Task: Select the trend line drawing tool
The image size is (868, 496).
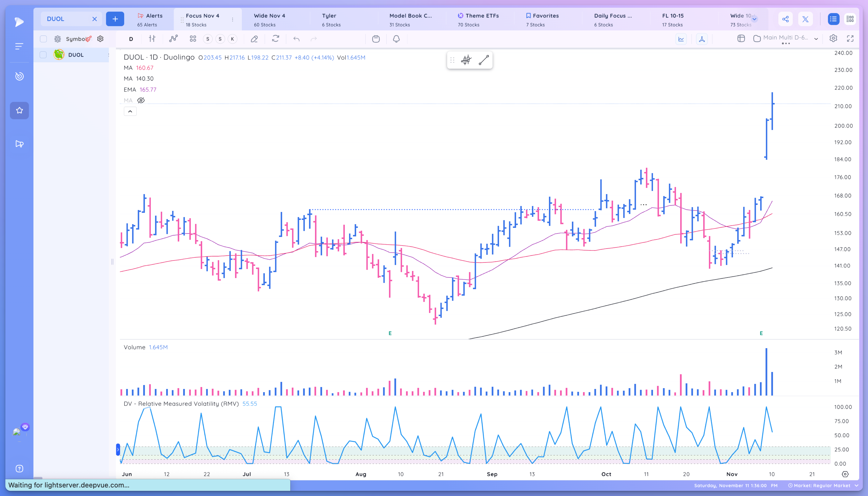Action: coord(484,60)
